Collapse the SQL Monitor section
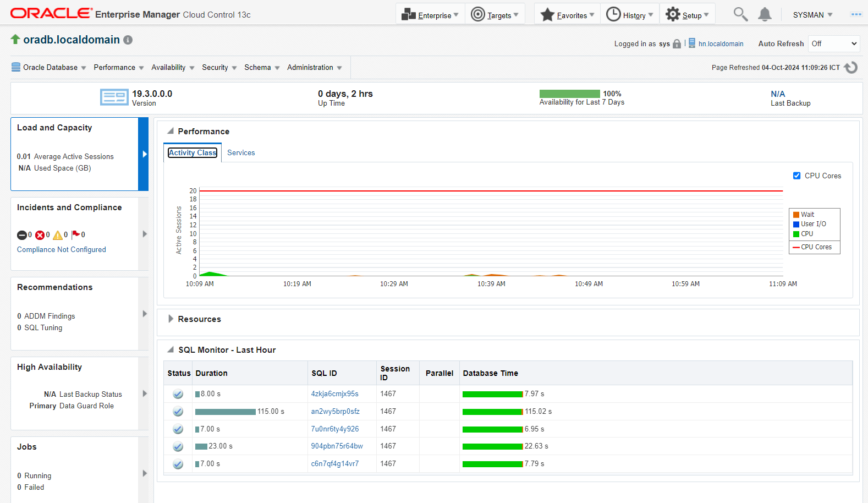This screenshot has height=503, width=868. 171,349
